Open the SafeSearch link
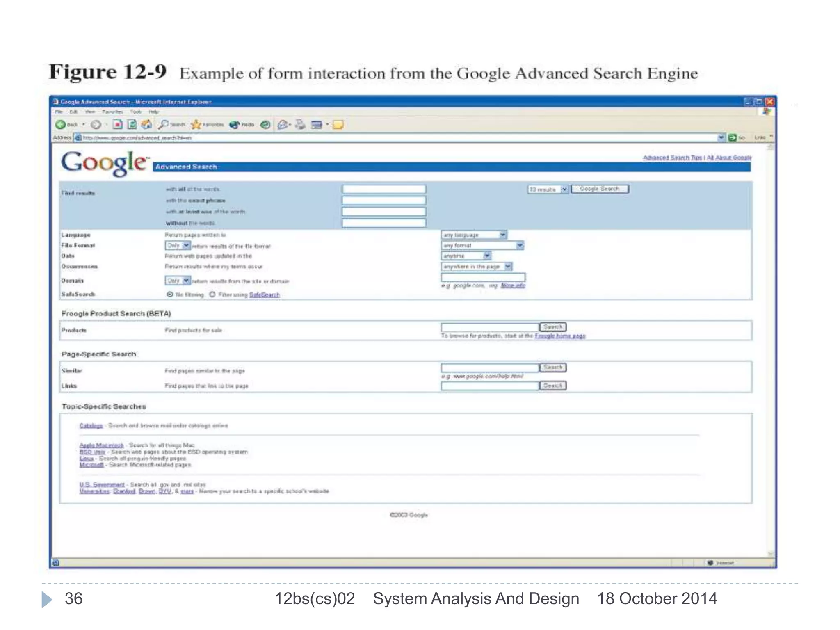 coord(265,295)
